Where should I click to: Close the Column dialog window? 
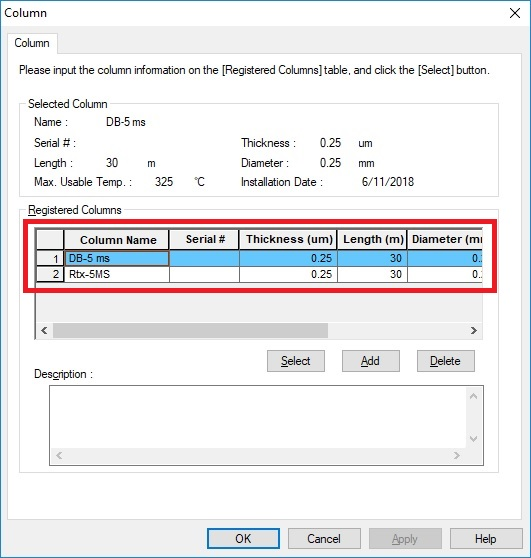[x=515, y=13]
